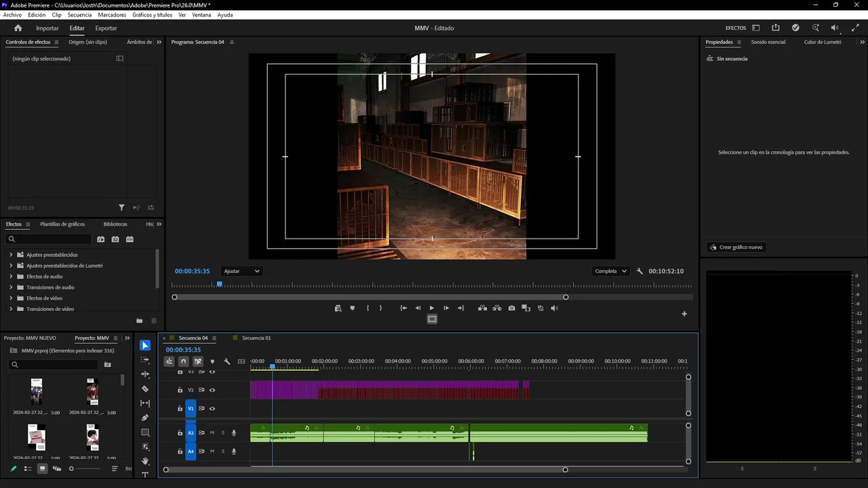Click the Crear gráfico nuevo button
Screen dimensions: 868x488
point(736,247)
